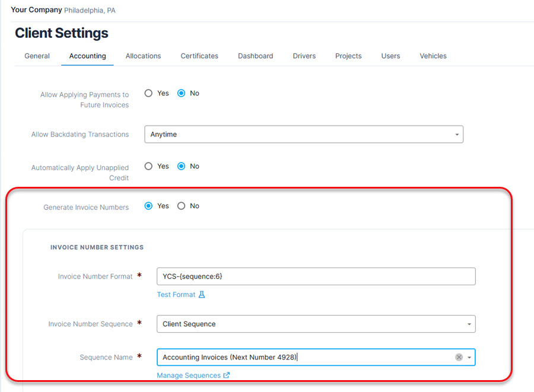Open the Vehicles tab
This screenshot has height=392, width=534.
(x=433, y=56)
